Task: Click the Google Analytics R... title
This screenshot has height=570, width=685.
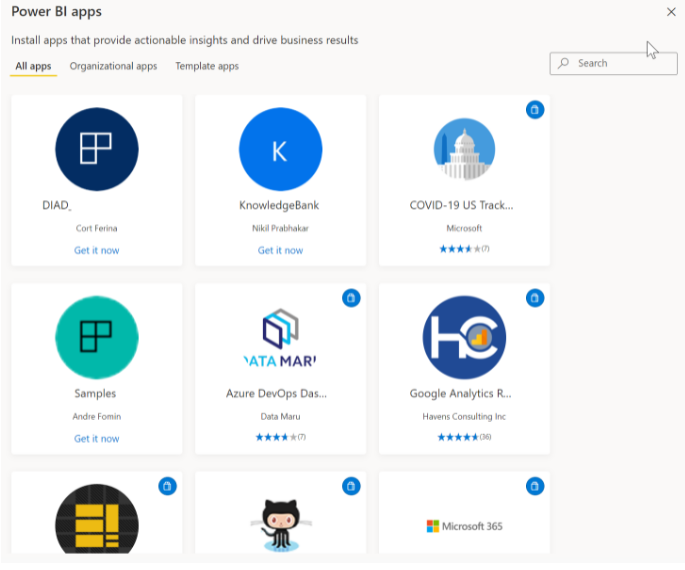Action: point(460,394)
